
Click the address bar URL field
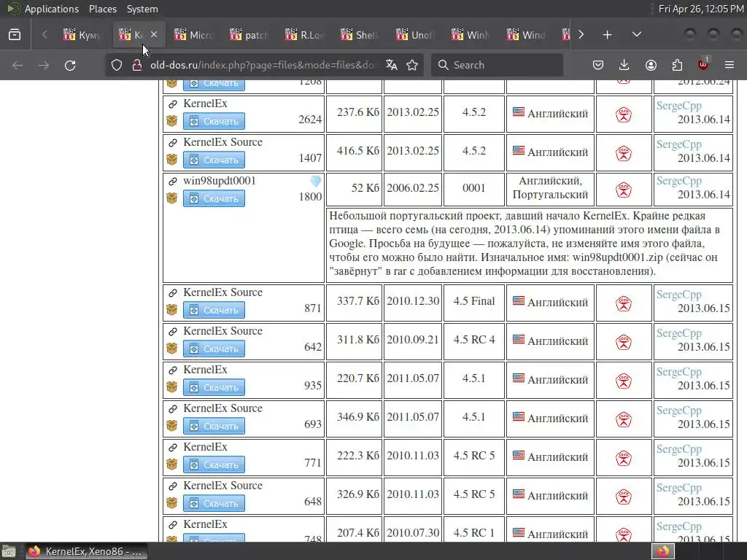264,65
